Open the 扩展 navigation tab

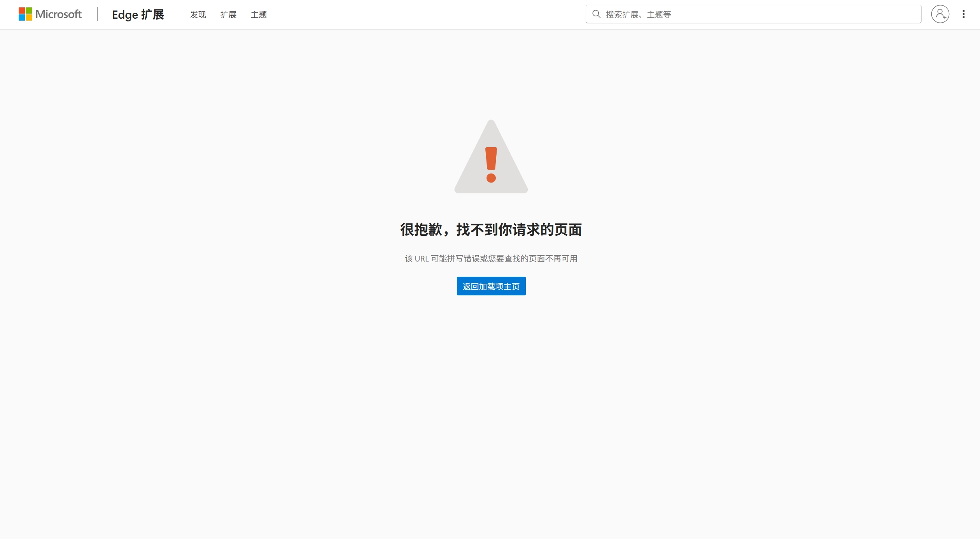tap(228, 15)
